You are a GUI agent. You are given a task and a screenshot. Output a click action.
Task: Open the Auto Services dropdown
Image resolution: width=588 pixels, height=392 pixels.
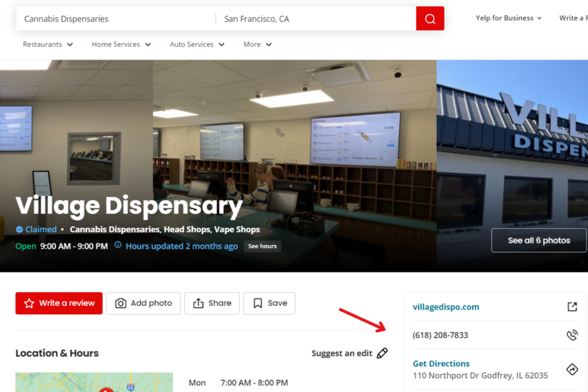tap(197, 44)
